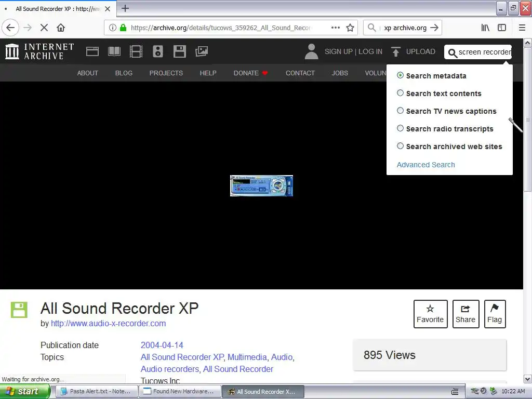Select Search metadata radio option

[401, 75]
